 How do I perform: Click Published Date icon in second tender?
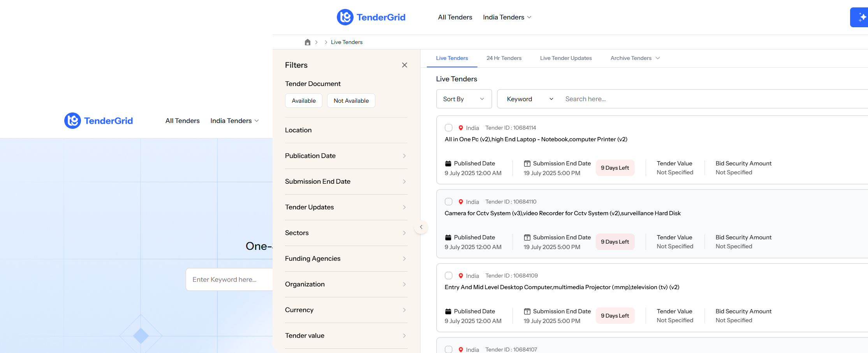click(x=448, y=237)
